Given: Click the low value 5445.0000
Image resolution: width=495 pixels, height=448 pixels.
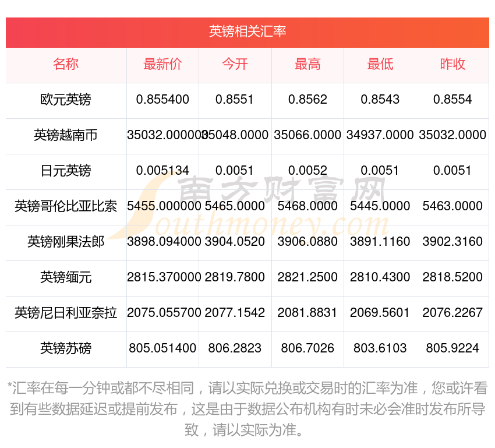Looking at the screenshot, I should pos(380,206).
